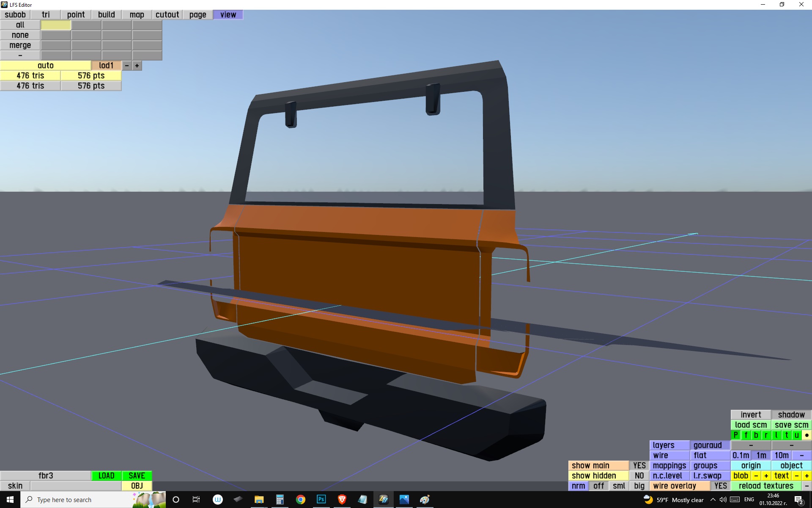Switch to top 't' view button
Viewport: 812px width, 508px height.
(786, 435)
